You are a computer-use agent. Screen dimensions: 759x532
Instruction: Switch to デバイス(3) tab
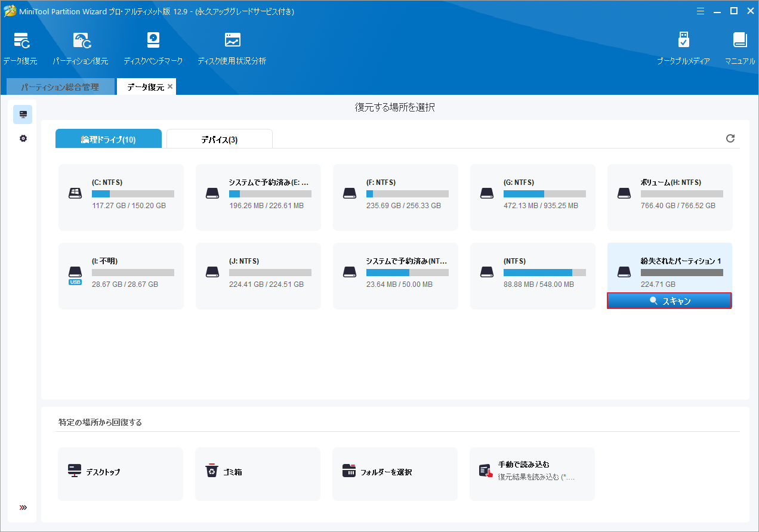pos(220,139)
